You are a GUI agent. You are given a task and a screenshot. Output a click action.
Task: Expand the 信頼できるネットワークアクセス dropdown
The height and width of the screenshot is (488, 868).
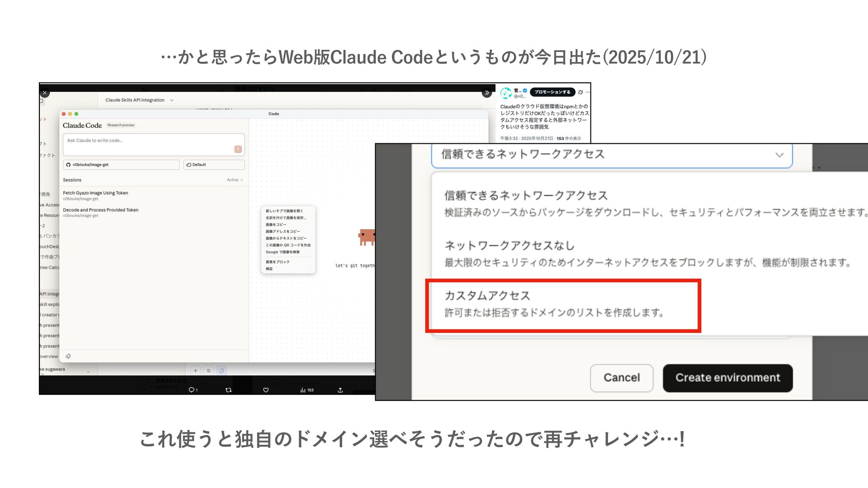(x=611, y=155)
